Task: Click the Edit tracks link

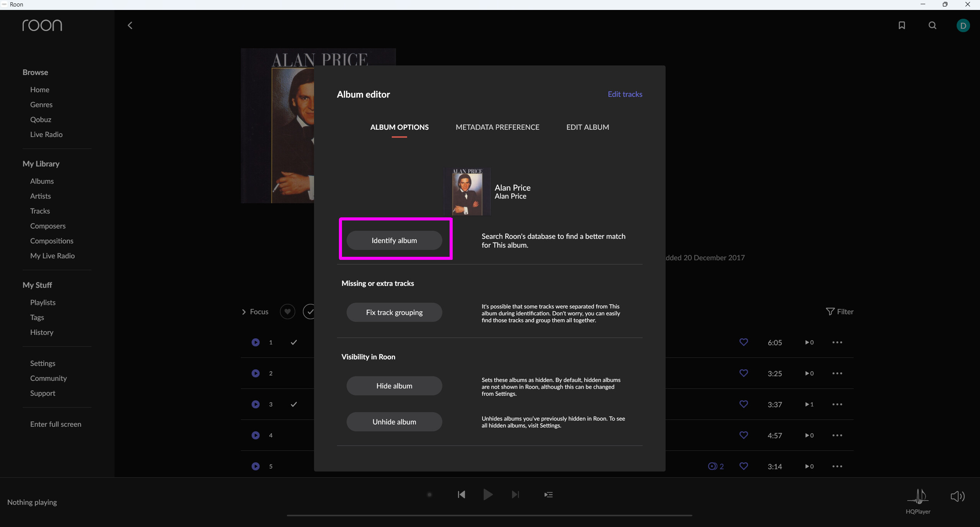Action: pos(625,94)
